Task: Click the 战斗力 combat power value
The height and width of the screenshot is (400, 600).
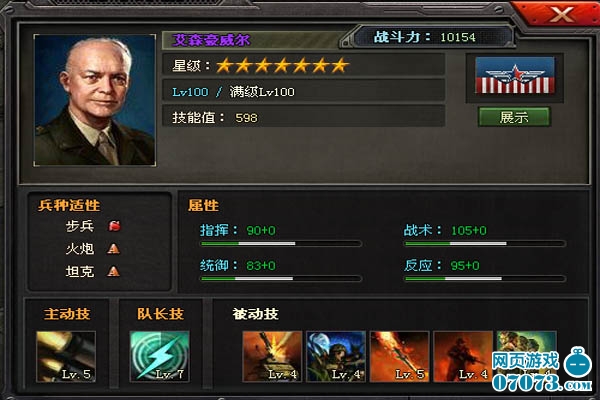Action: click(458, 37)
